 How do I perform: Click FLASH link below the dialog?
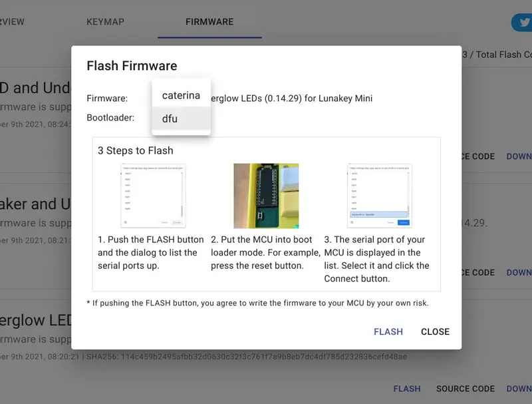407,389
